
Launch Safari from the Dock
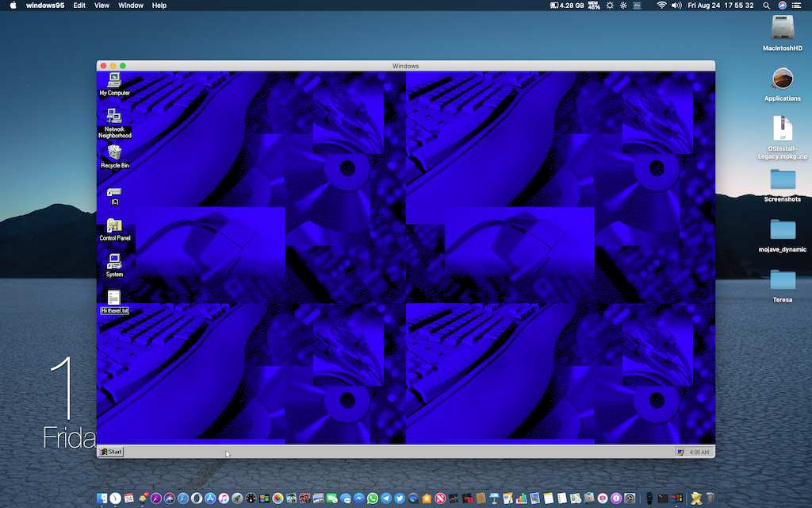point(183,498)
